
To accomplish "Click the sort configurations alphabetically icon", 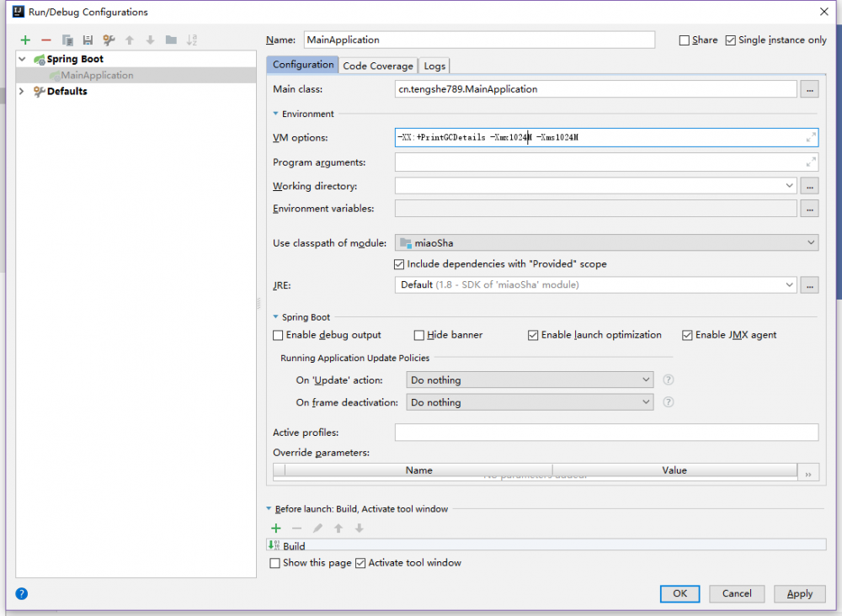I will [192, 40].
